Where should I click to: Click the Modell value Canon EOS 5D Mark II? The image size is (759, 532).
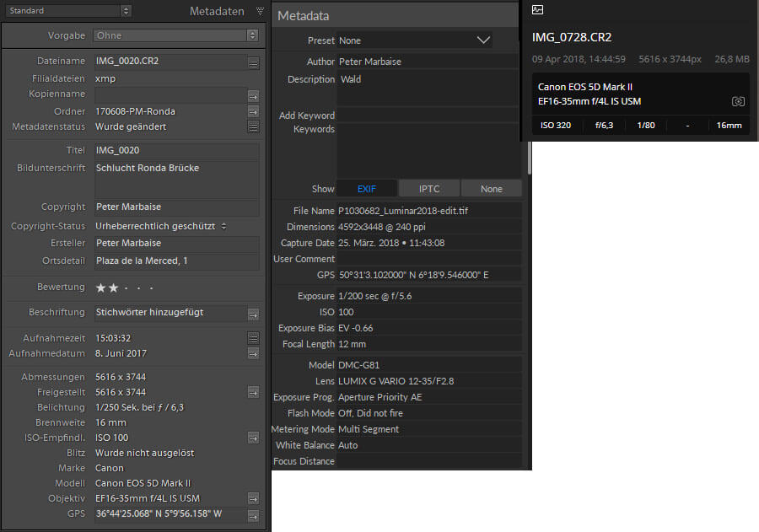(143, 484)
